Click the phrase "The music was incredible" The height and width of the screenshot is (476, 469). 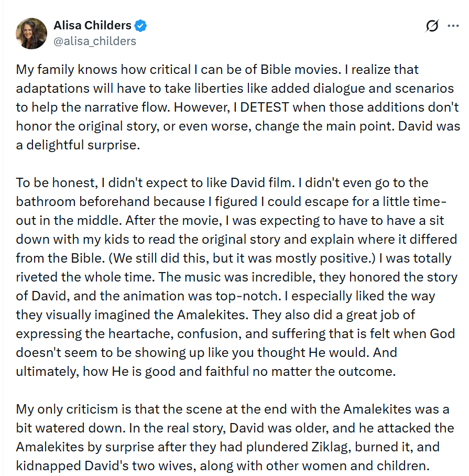coord(233,277)
